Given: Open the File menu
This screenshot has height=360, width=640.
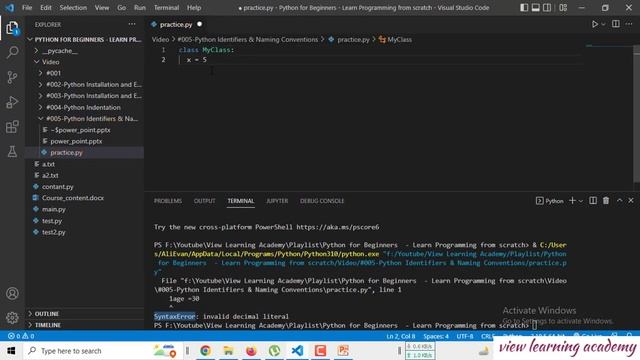Looking at the screenshot, I should pyautogui.click(x=27, y=8).
